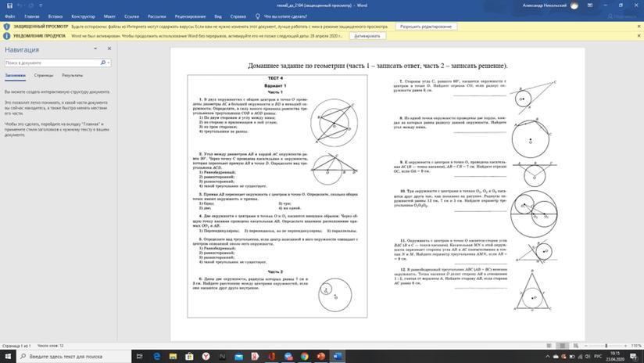Image resolution: width=644 pixels, height=363 pixels.
Task: Expand search options arrow next to magnifier
Action: (109, 63)
